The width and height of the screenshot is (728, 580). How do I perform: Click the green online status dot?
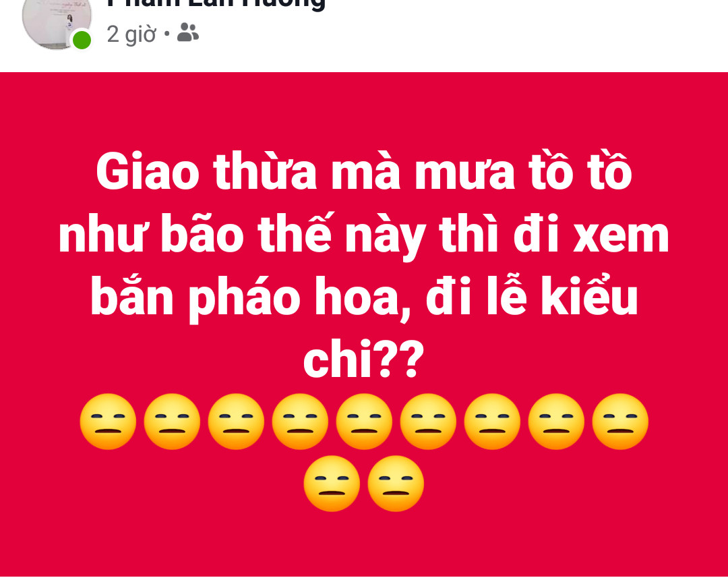point(82,40)
